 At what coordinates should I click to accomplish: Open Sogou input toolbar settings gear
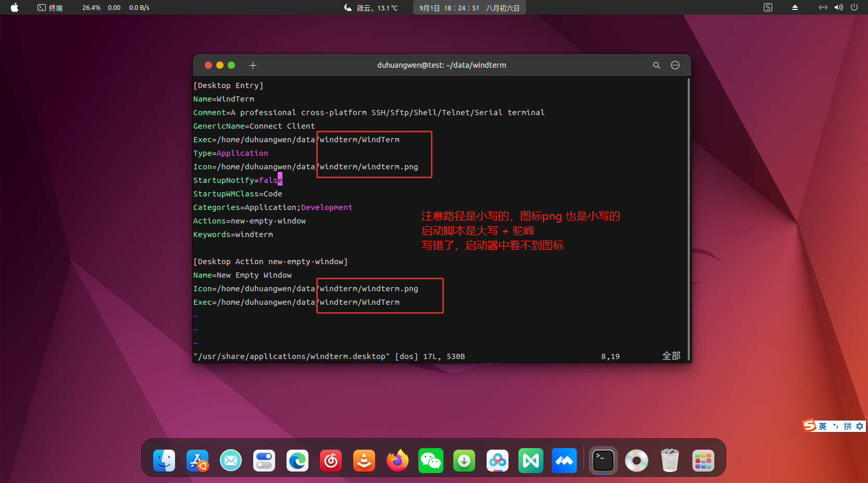pyautogui.click(x=860, y=426)
